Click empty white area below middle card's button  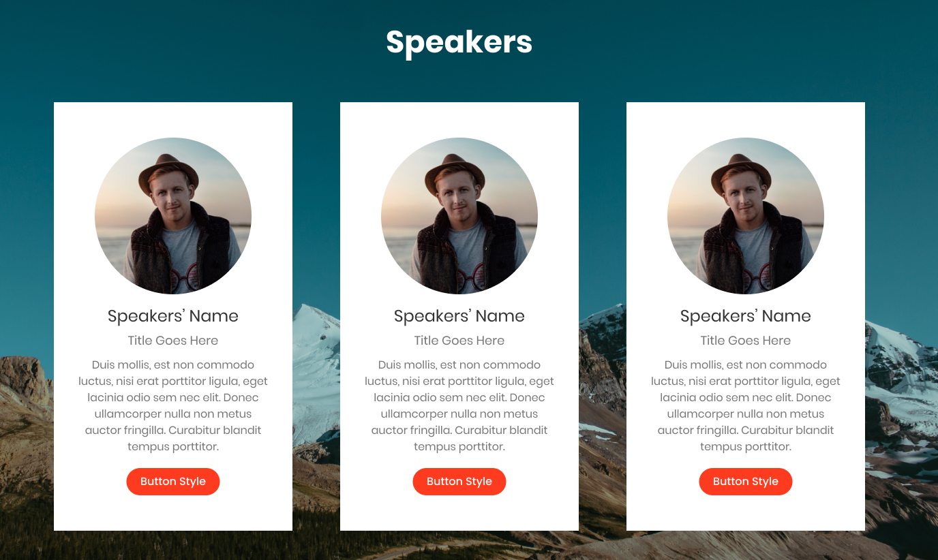pyautogui.click(x=459, y=513)
